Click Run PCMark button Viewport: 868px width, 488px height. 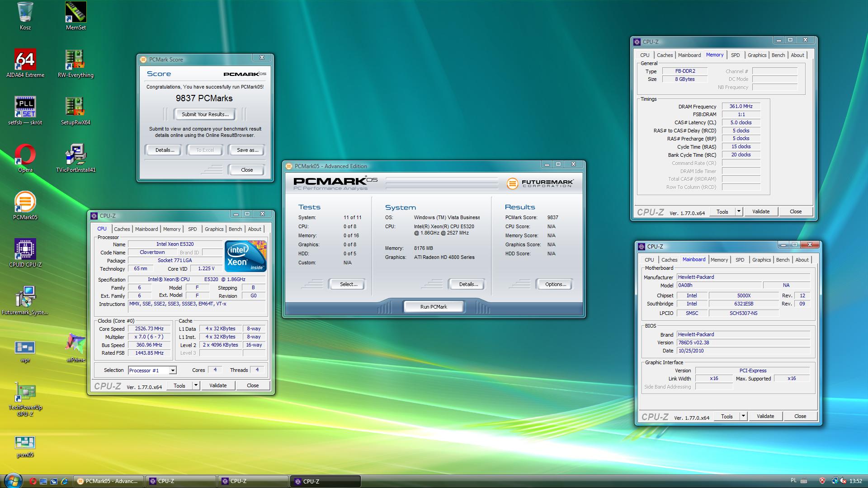coord(434,307)
